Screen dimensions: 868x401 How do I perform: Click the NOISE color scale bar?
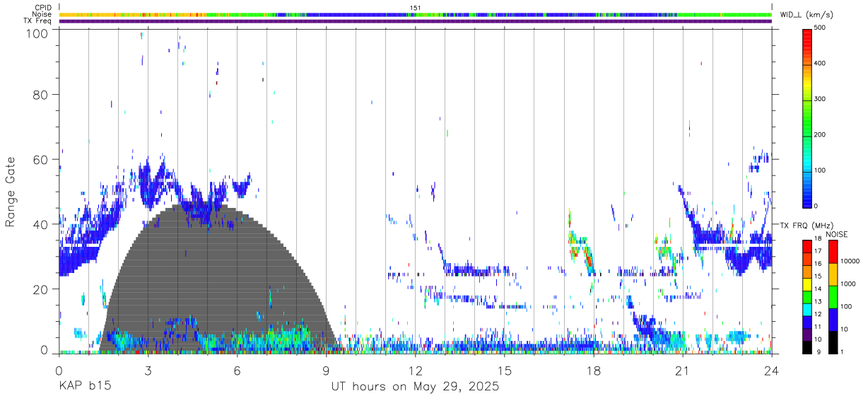[833, 297]
